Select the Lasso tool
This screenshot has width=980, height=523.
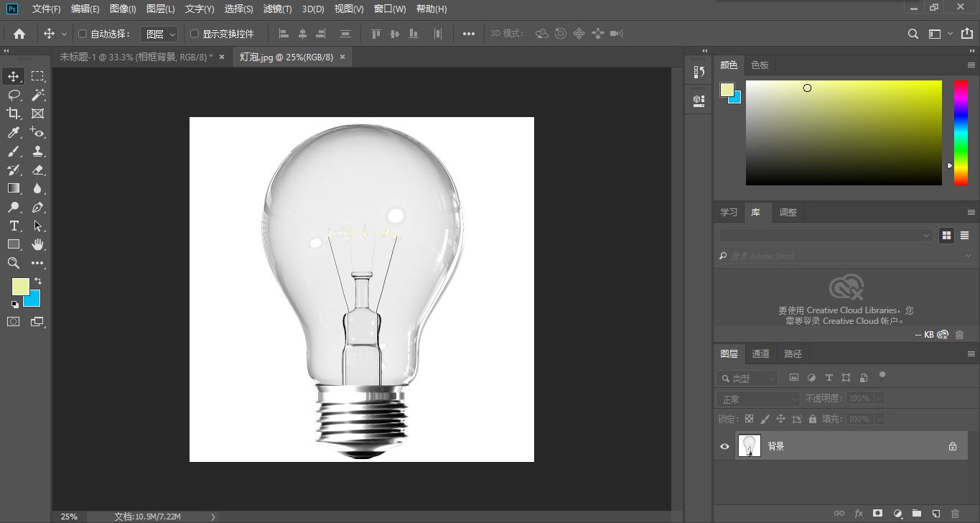14,95
